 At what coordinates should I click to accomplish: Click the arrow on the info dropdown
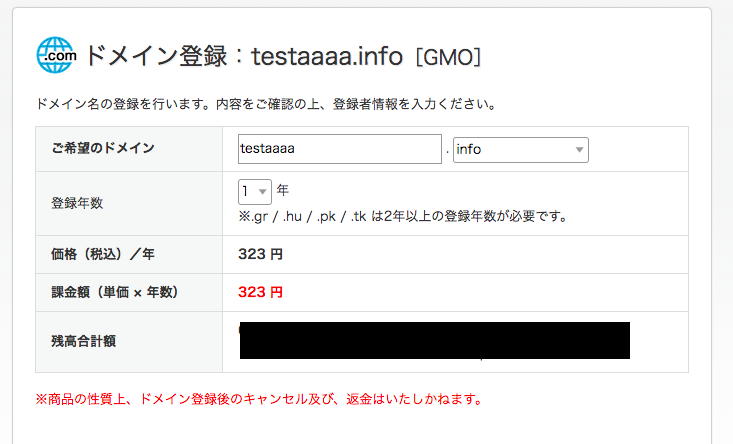tap(579, 150)
